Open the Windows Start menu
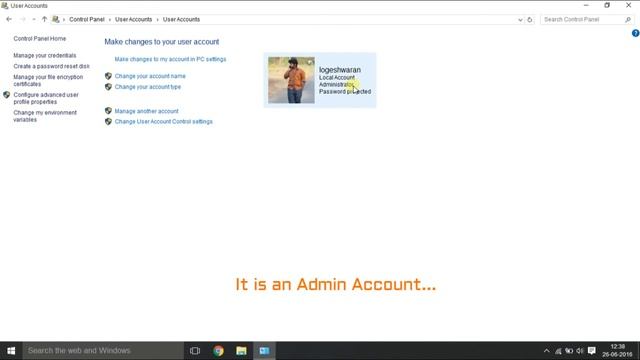The height and width of the screenshot is (360, 640). tap(11, 351)
